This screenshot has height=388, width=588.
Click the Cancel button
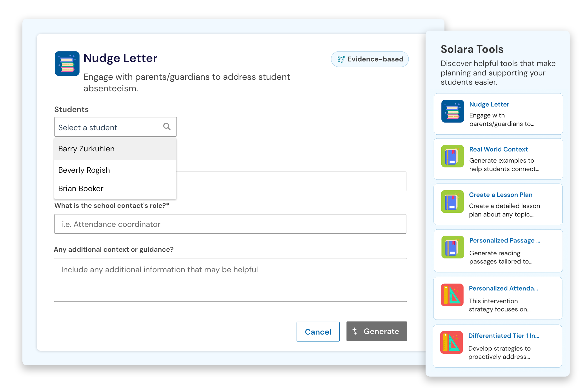pos(318,332)
